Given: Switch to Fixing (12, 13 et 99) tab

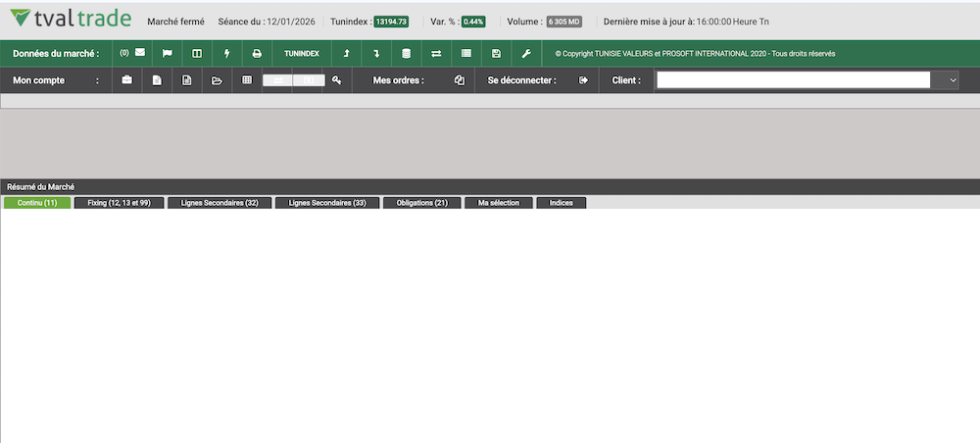Looking at the screenshot, I should [119, 203].
